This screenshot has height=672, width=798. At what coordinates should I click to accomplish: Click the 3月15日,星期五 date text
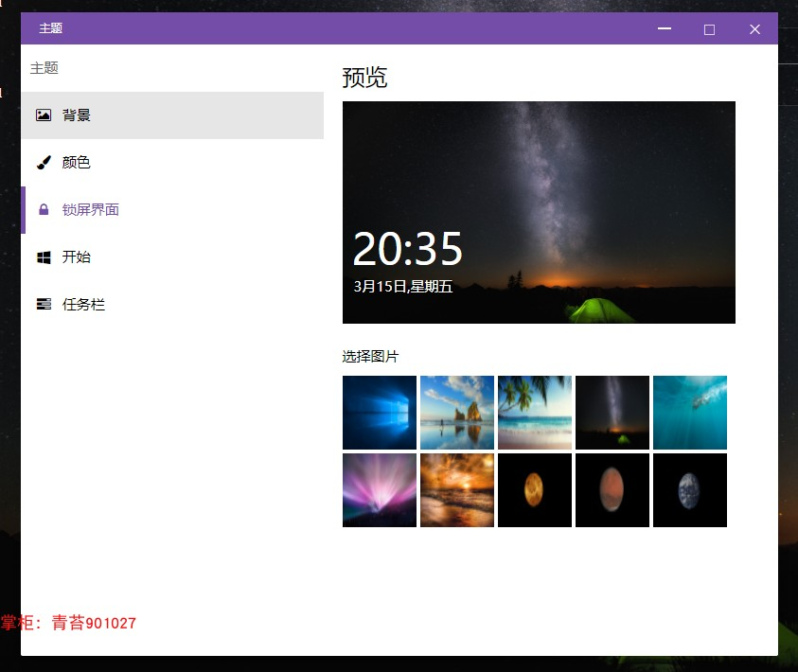[403, 287]
